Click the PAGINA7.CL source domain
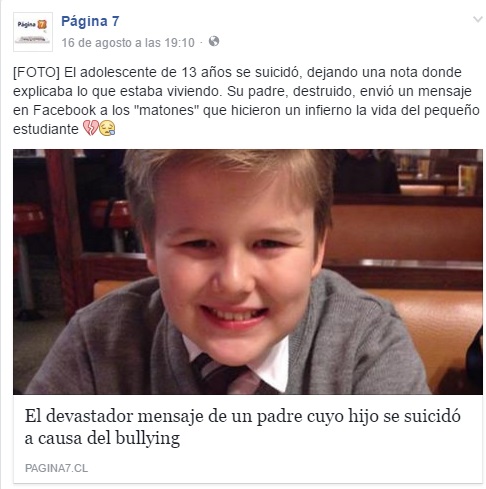The image size is (486, 489). pyautogui.click(x=56, y=468)
